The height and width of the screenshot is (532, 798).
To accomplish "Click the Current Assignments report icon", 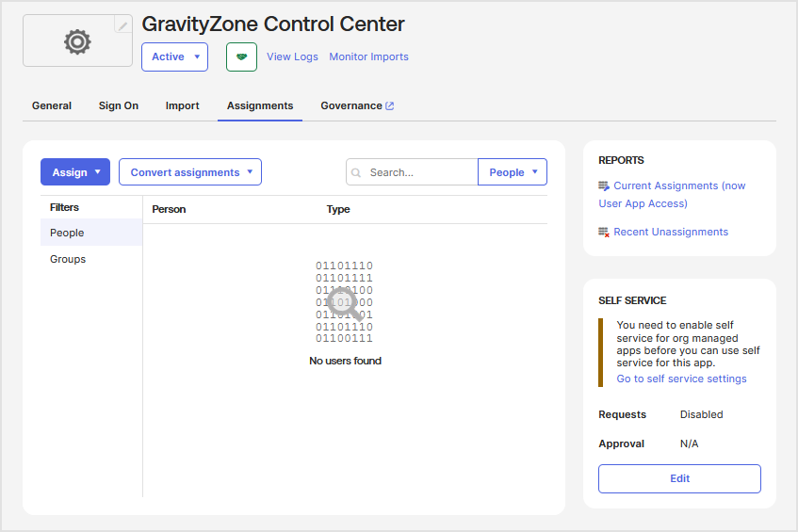I will click(604, 186).
